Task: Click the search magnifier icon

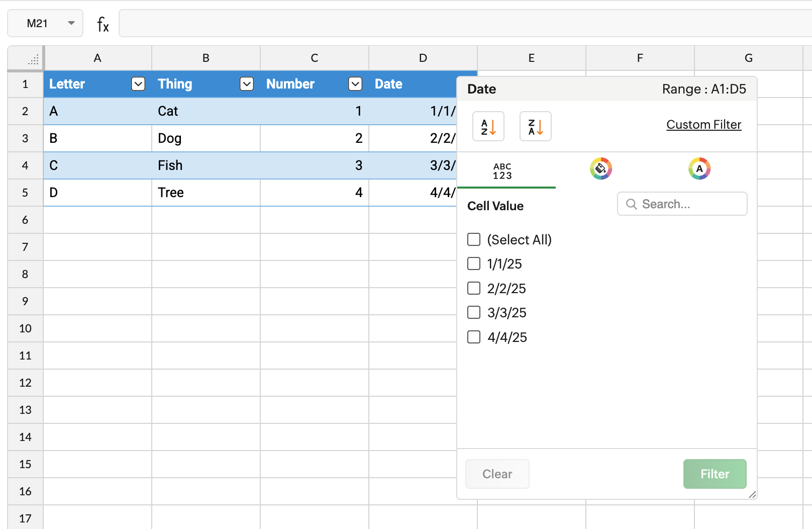Action: [x=631, y=204]
